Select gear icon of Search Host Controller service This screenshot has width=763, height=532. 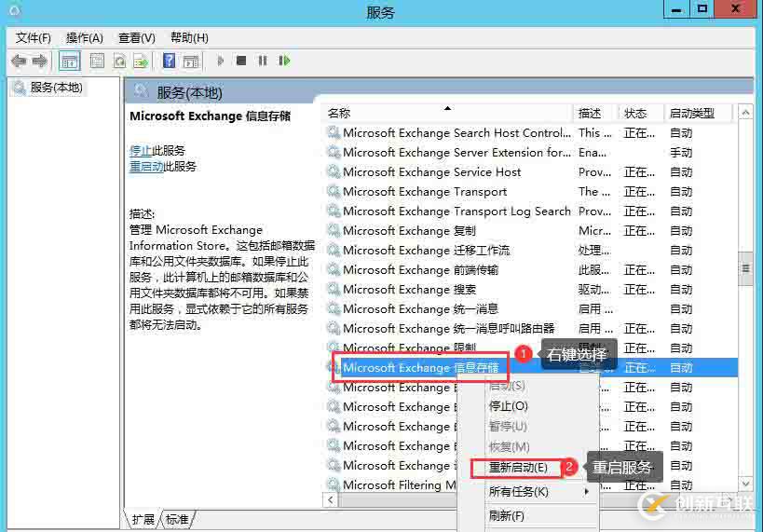(334, 132)
